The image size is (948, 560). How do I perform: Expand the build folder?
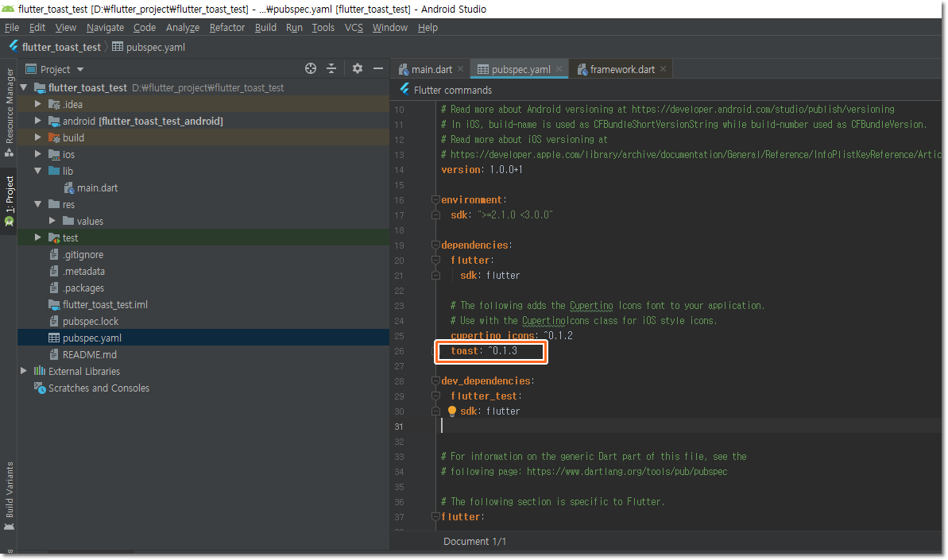[x=38, y=137]
